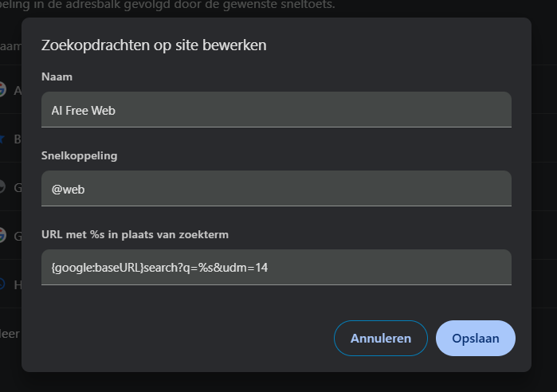Click the partially hidden A list entry

coord(18,91)
